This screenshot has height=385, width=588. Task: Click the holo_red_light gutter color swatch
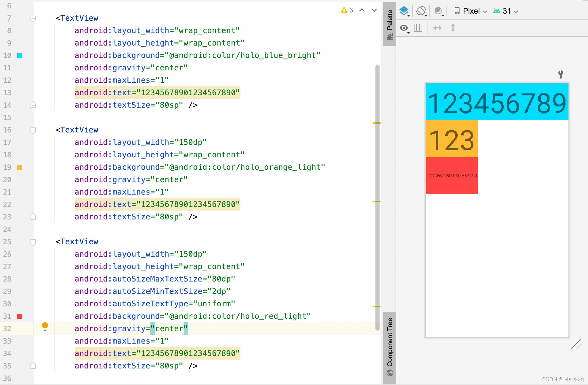tap(20, 316)
